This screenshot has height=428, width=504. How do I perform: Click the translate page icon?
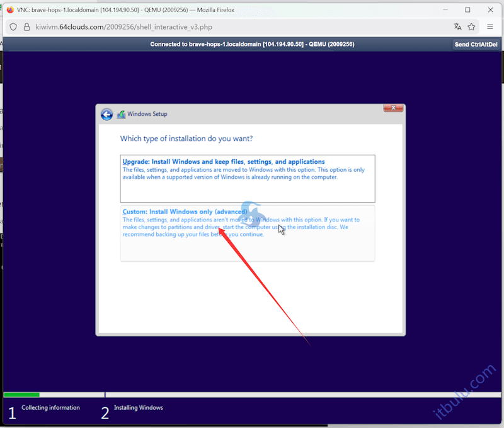coord(457,27)
